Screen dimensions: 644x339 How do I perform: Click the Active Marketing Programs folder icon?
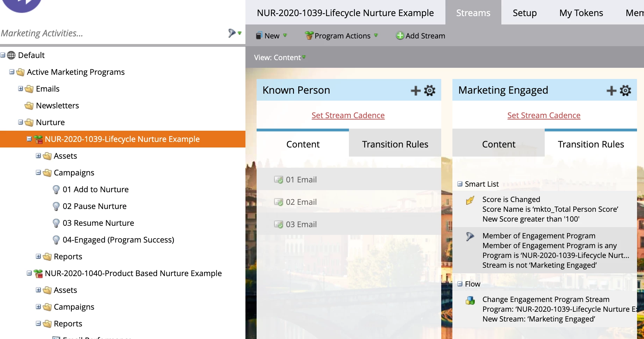click(20, 72)
